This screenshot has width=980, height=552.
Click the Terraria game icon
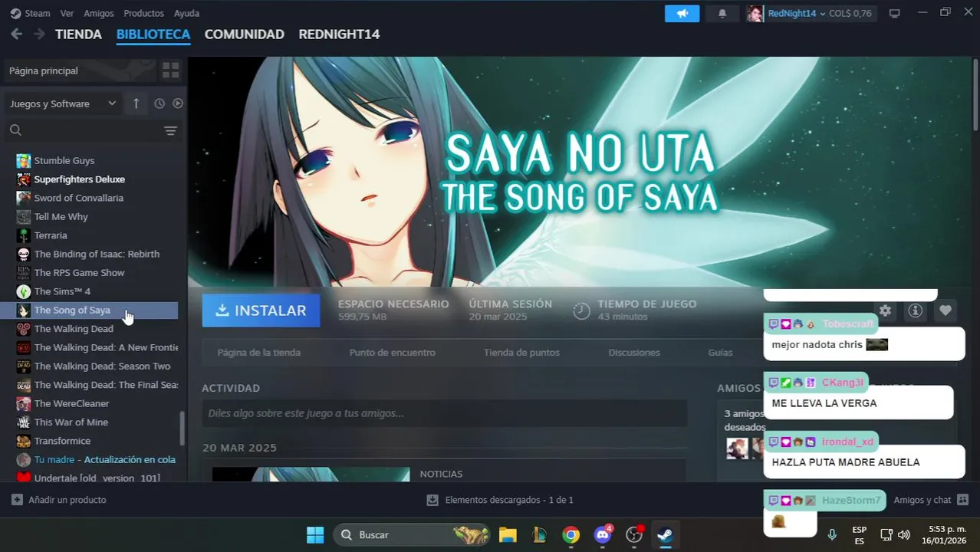coord(24,235)
